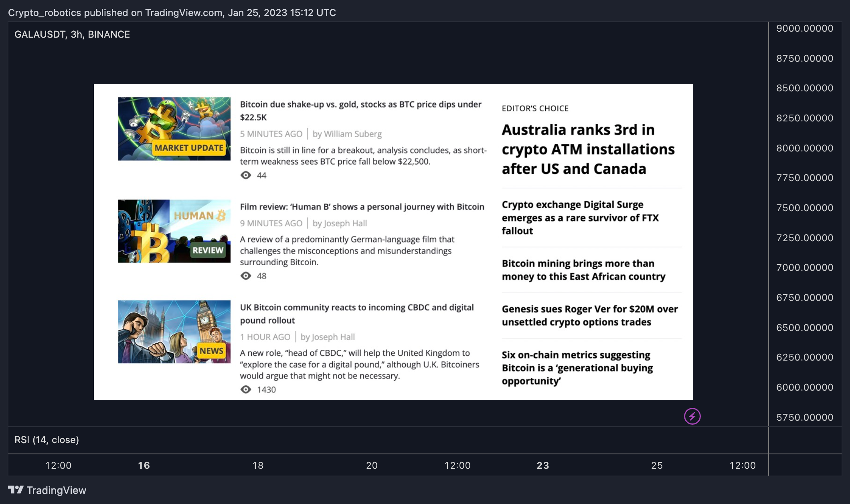Open 'UK Bitcoin community reacts' headline

pyautogui.click(x=357, y=314)
